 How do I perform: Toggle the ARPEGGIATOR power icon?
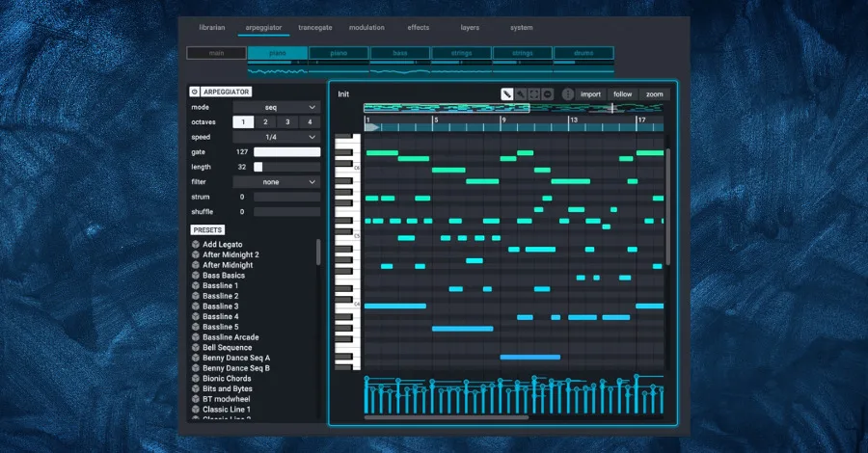(x=194, y=92)
